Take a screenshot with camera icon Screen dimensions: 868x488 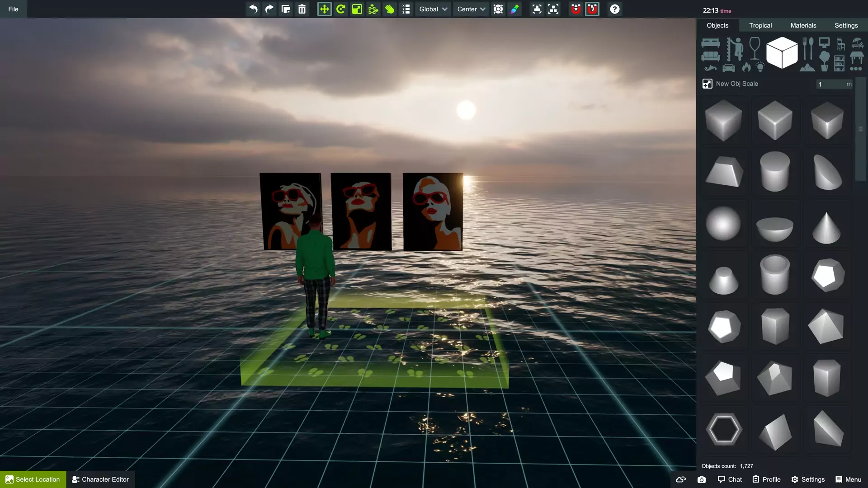point(701,479)
